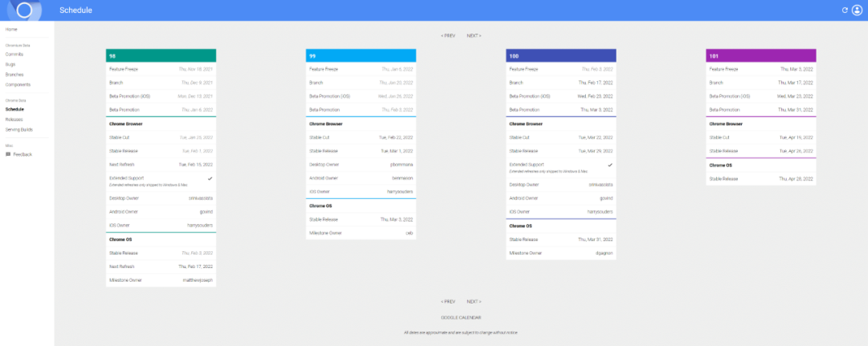Click the Extended Support checkmark for milestone 100
This screenshot has height=346, width=868.
point(610,165)
